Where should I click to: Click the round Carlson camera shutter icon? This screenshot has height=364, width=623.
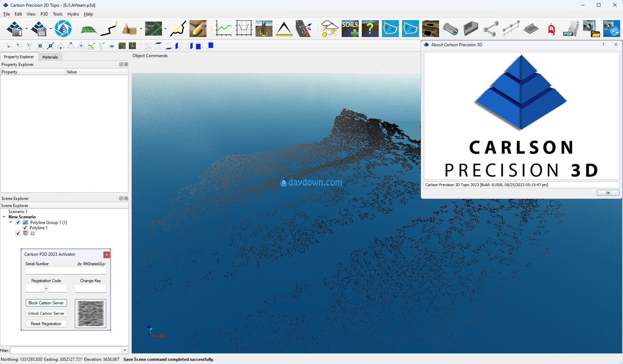tap(63, 29)
